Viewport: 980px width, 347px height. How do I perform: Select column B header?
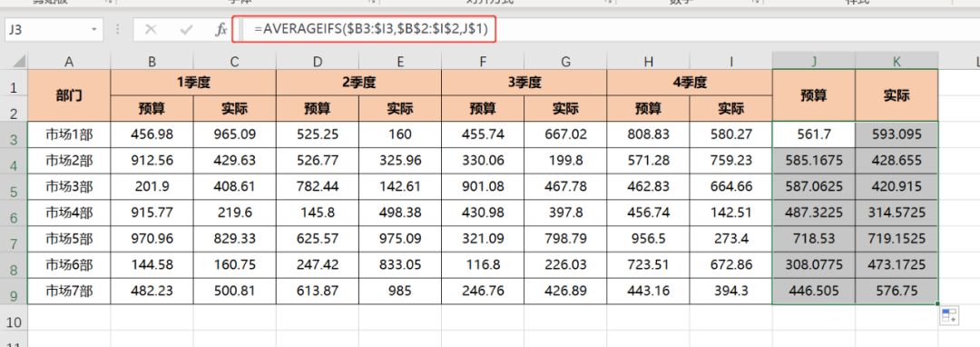(152, 61)
